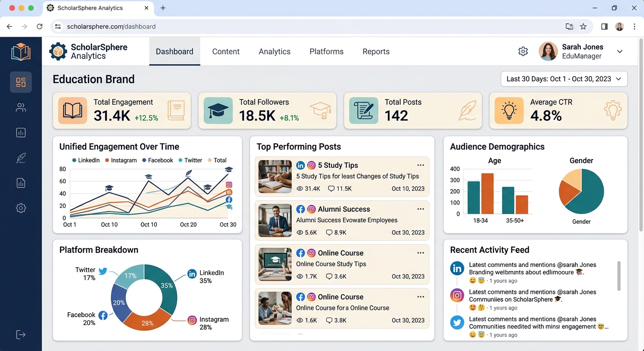Screen dimensions: 644x351
Task: Open more options for 5 Study Tips post
Action: click(420, 165)
